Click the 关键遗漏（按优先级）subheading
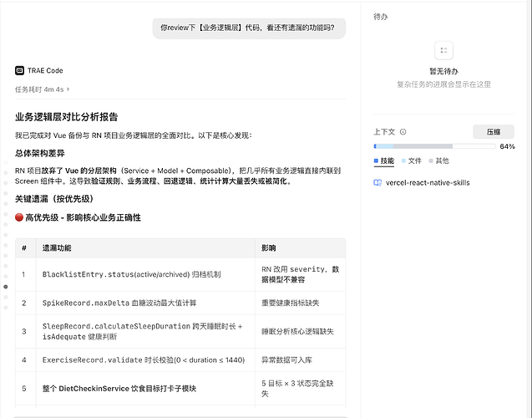 tap(54, 199)
